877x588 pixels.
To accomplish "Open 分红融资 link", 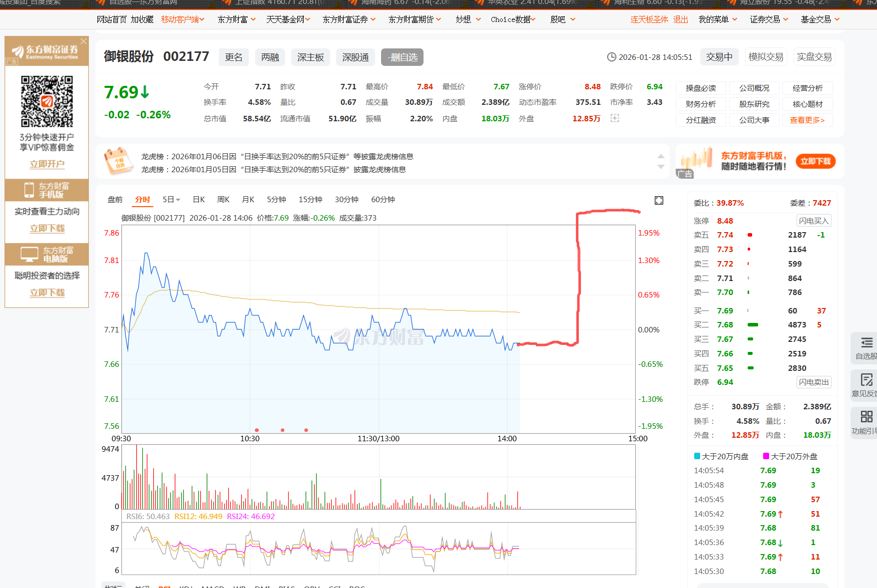I will [x=701, y=120].
